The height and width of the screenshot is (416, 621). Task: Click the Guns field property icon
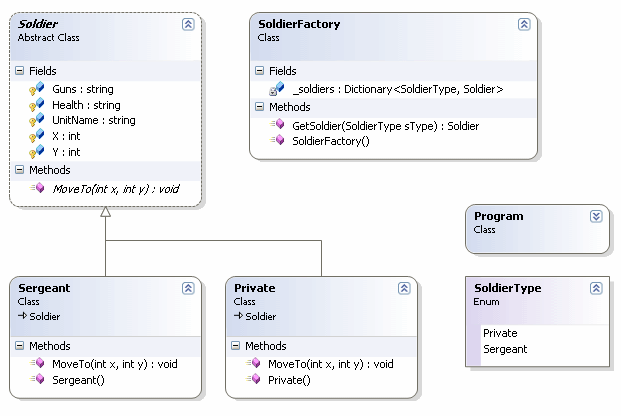[x=39, y=89]
